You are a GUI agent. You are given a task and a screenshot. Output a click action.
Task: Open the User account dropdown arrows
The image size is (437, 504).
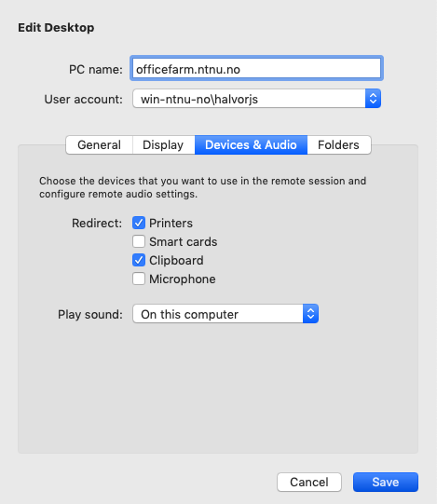click(373, 99)
